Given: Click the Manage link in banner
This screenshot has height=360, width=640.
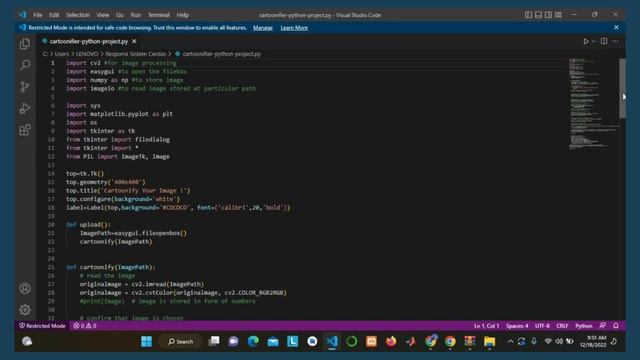Looking at the screenshot, I should pos(262,28).
